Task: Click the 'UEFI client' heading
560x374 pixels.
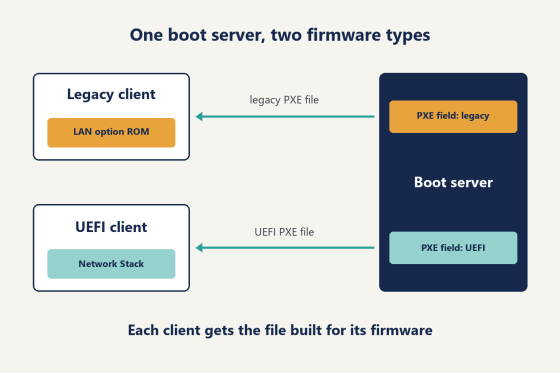Action: click(x=111, y=227)
